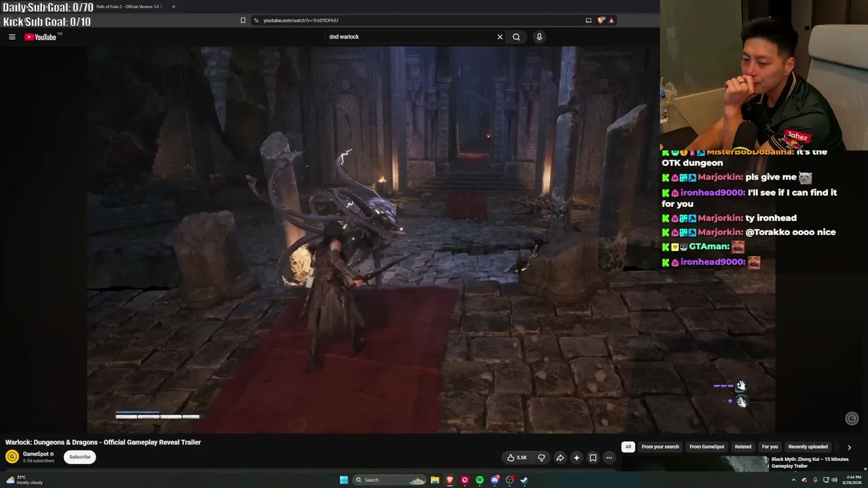Click the Windows taskbar Search box
This screenshot has height=488, width=868.
coord(390,480)
